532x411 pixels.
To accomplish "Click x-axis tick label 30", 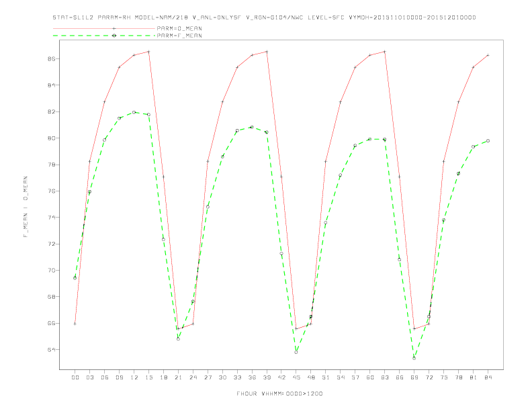I will coord(222,377).
